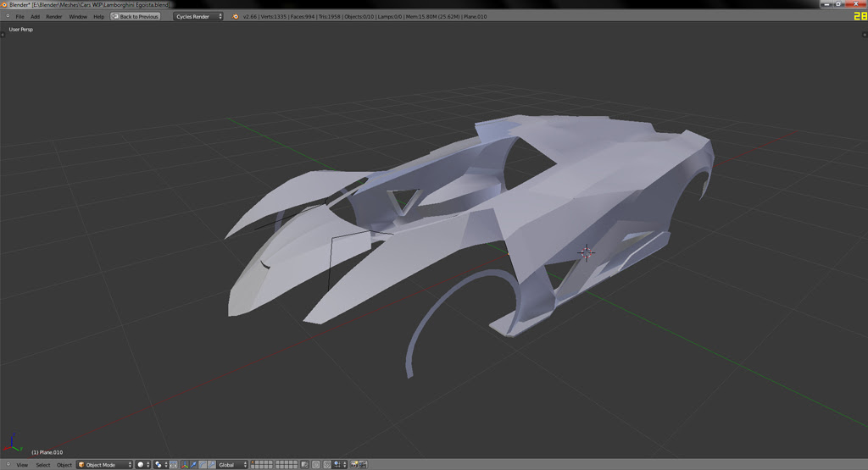868x470 pixels.
Task: Click the editor type icon in top header
Action: click(x=6, y=16)
